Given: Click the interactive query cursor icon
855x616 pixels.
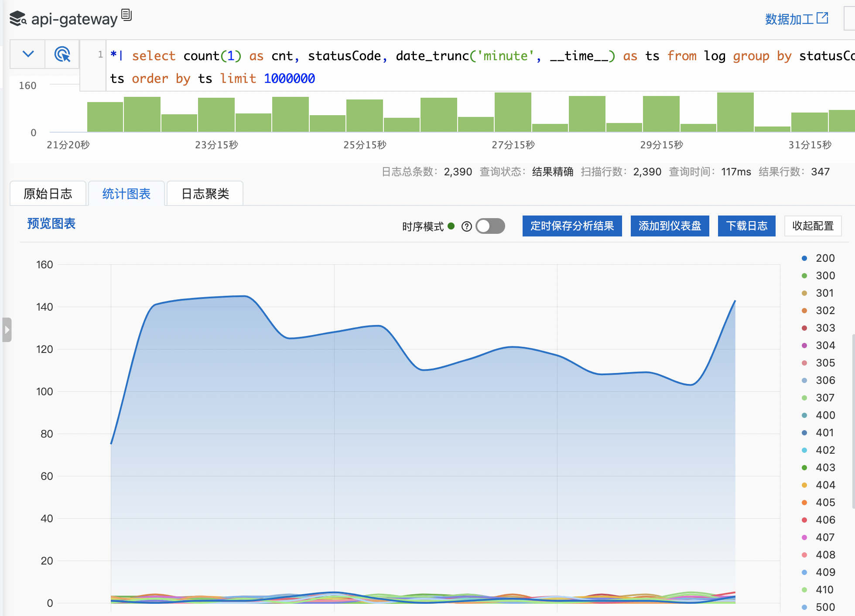Looking at the screenshot, I should click(x=62, y=55).
